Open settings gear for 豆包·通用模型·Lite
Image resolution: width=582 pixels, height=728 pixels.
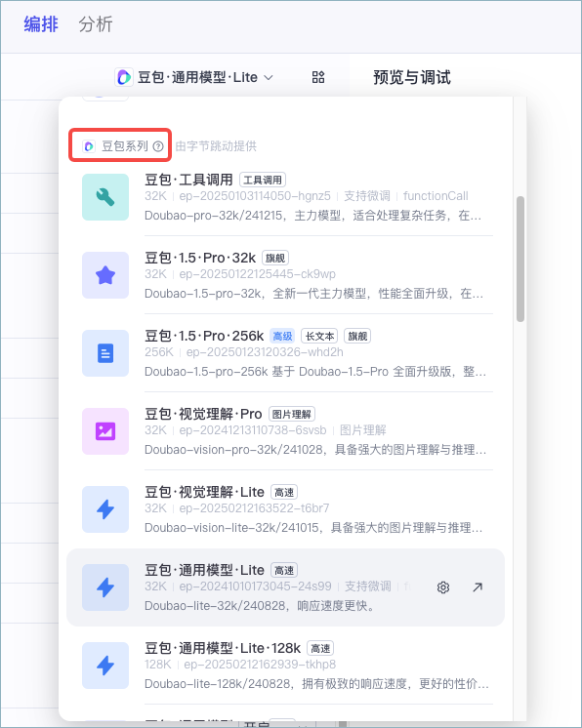(x=443, y=587)
